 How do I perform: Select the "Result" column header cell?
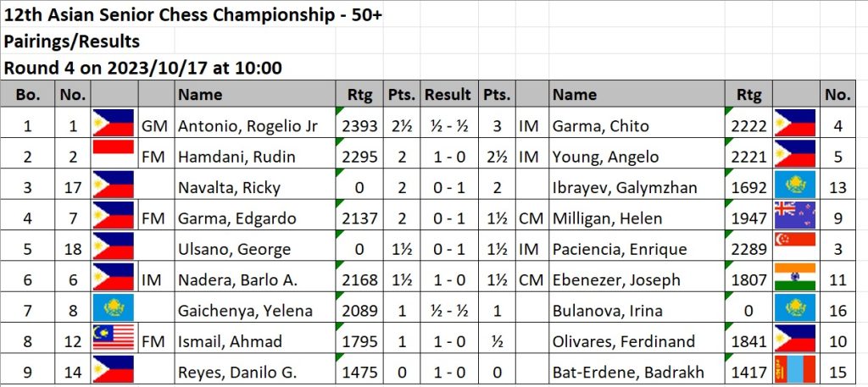pos(448,95)
